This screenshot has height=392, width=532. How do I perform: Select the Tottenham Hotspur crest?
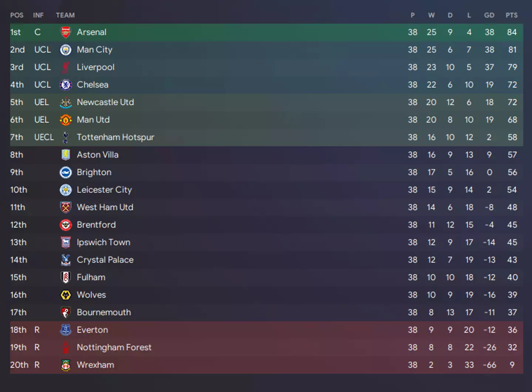pyautogui.click(x=65, y=137)
